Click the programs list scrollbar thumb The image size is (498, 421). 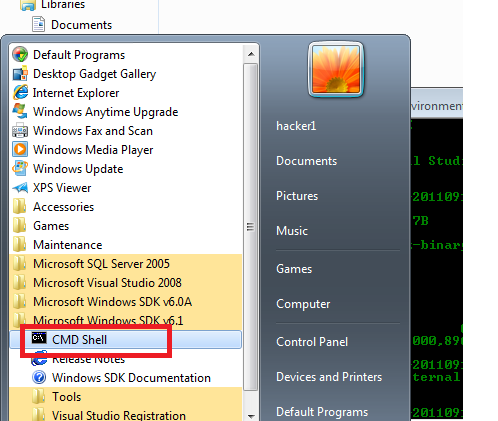[251, 227]
